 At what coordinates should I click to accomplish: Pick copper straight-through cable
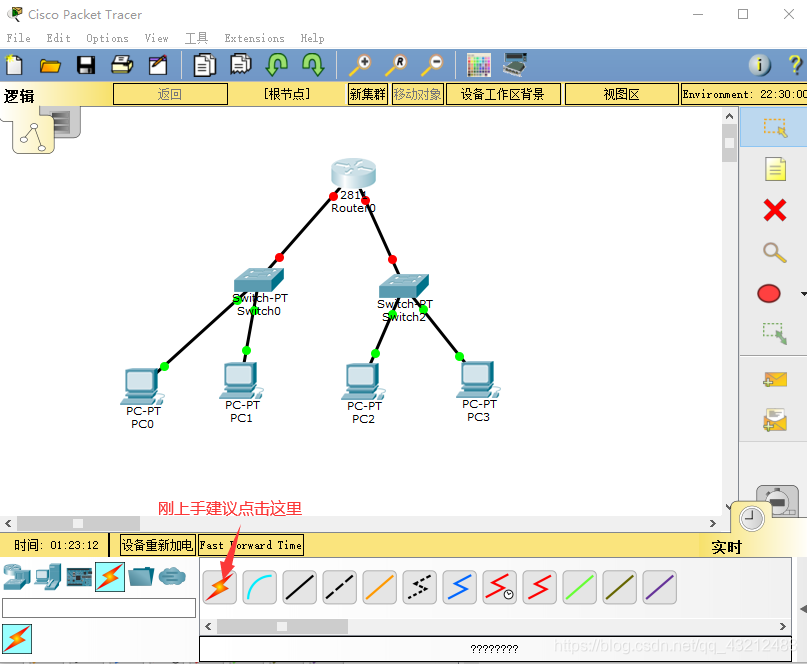pos(300,587)
